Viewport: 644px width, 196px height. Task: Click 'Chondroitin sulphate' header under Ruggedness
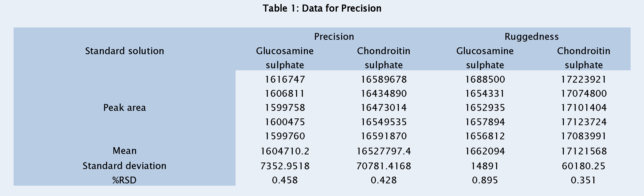coord(584,58)
